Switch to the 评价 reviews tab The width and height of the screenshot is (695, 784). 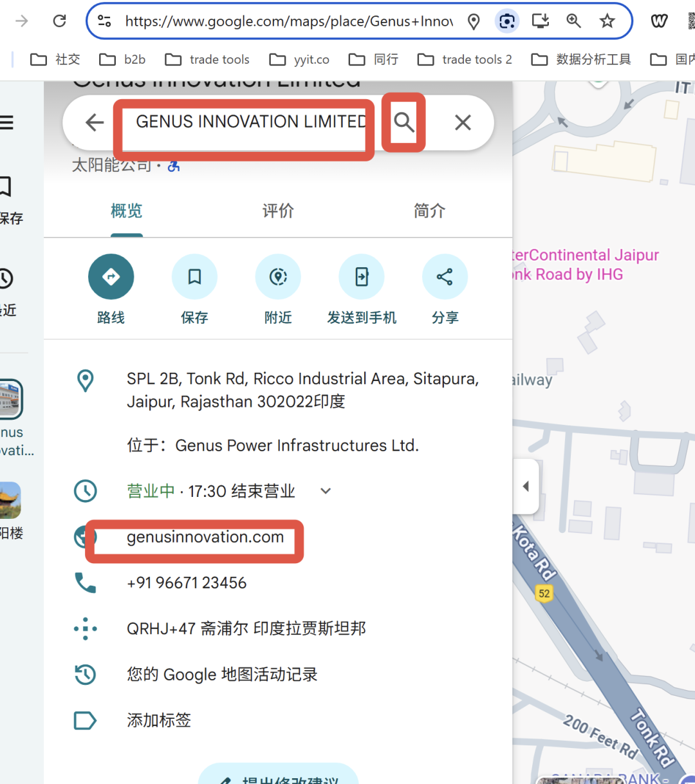(x=278, y=210)
